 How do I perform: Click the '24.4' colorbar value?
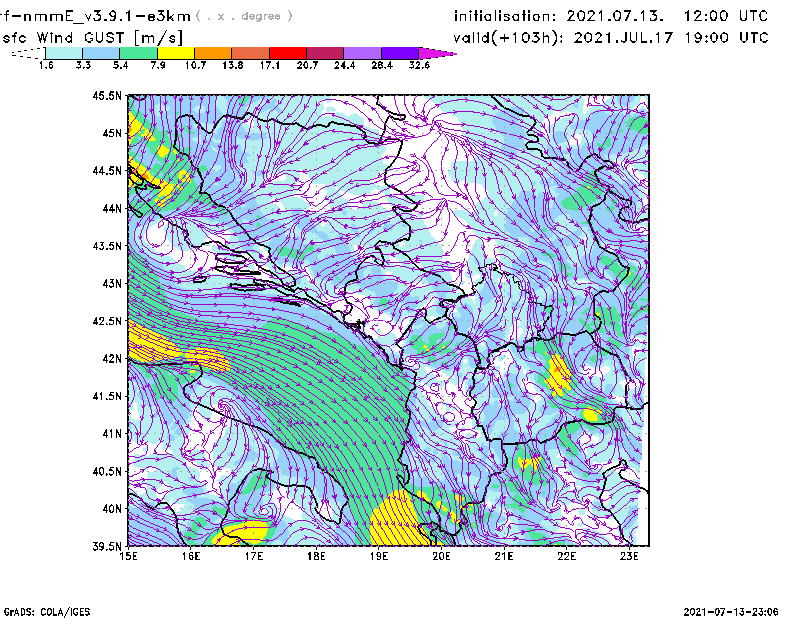[x=344, y=65]
